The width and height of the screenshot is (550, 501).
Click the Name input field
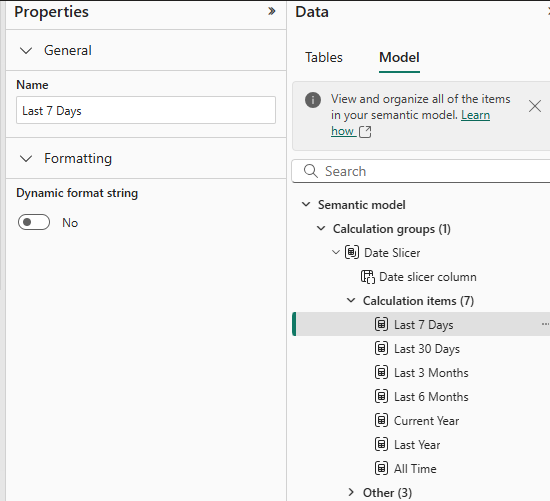pyautogui.click(x=146, y=110)
